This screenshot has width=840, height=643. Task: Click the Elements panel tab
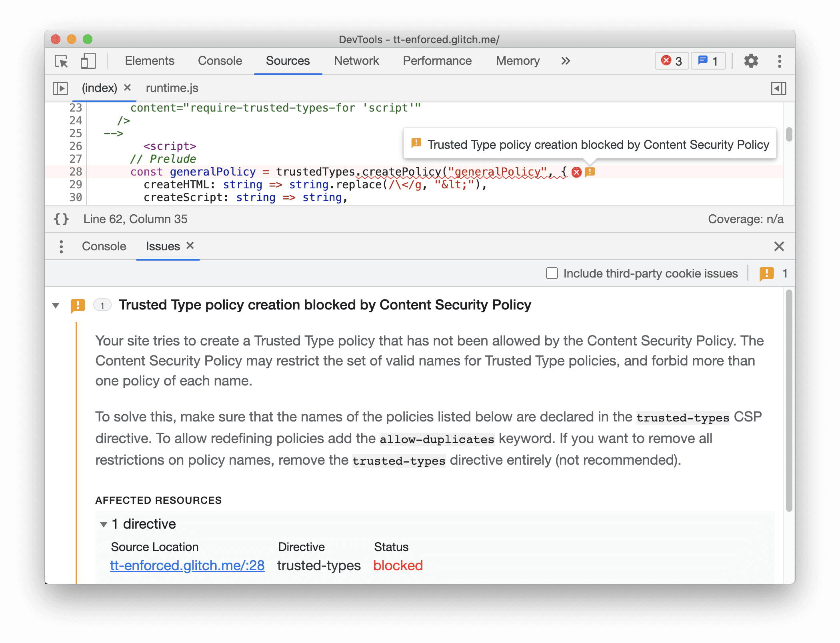(150, 60)
